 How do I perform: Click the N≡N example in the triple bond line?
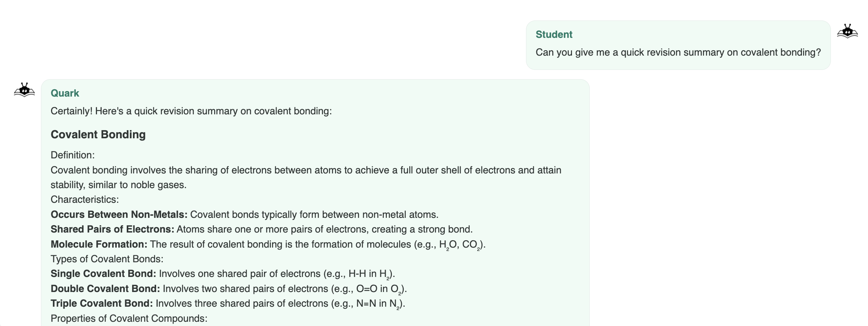[366, 304]
